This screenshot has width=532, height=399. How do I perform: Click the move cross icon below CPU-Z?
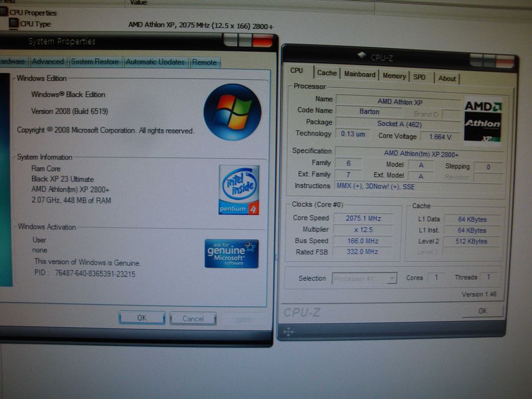coord(288,332)
